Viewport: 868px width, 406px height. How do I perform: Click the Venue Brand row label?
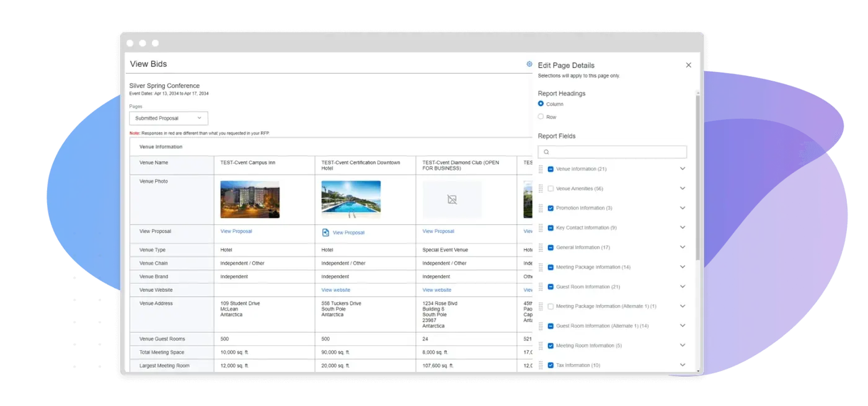pos(153,276)
